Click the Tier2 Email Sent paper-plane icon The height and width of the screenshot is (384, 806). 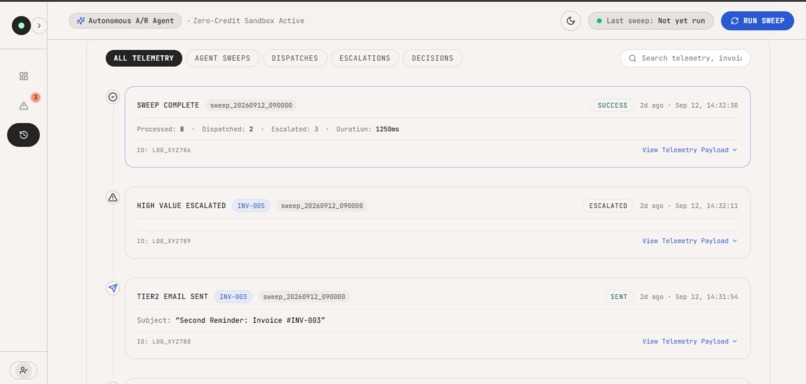tap(113, 288)
